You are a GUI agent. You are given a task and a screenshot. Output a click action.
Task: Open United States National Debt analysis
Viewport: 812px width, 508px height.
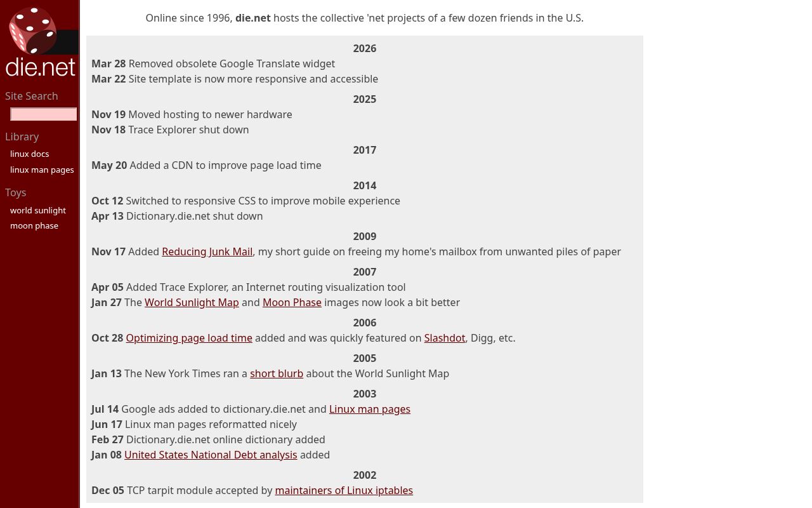(211, 455)
